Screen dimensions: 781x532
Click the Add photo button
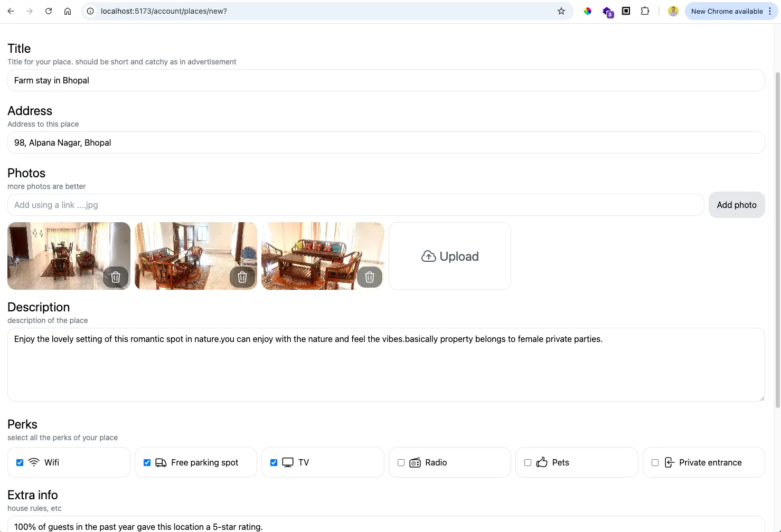coord(737,205)
